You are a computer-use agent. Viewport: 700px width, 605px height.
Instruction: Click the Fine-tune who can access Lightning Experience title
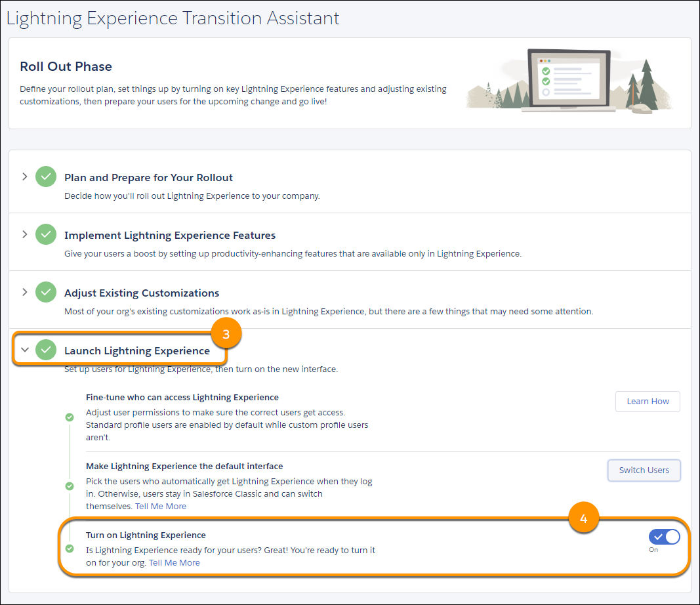point(182,398)
